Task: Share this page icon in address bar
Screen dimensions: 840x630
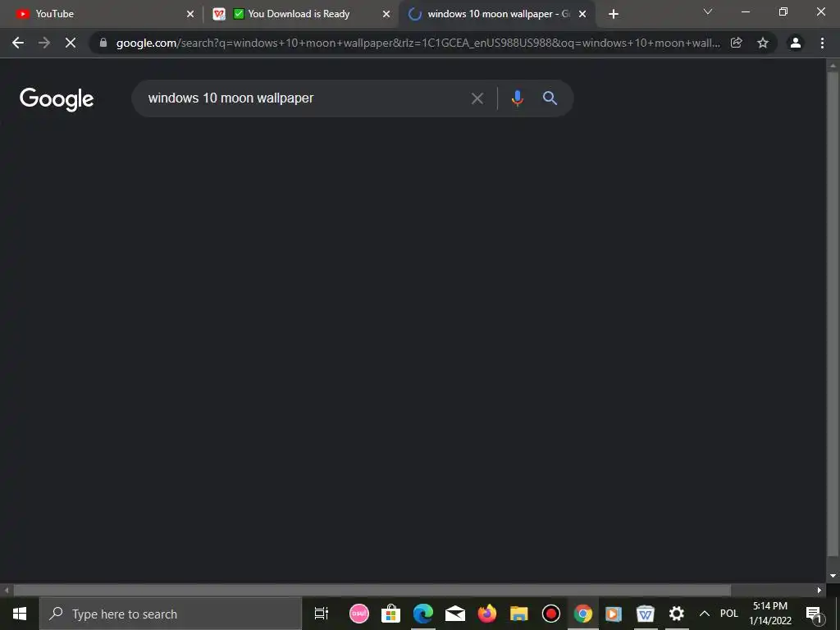Action: [737, 43]
